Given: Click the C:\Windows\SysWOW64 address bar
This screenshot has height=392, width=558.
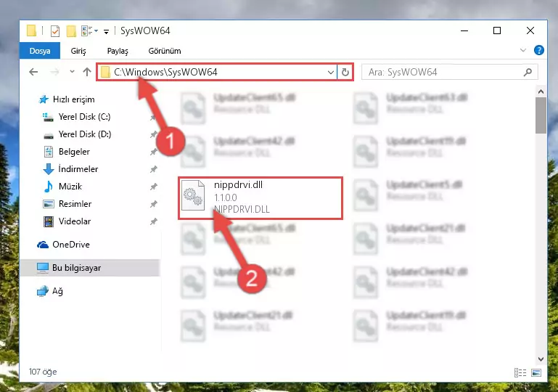Looking at the screenshot, I should point(217,73).
